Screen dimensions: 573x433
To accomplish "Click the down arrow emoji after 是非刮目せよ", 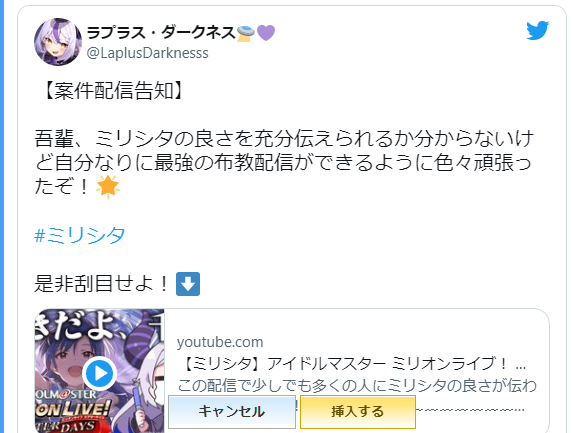I will click(x=188, y=284).
